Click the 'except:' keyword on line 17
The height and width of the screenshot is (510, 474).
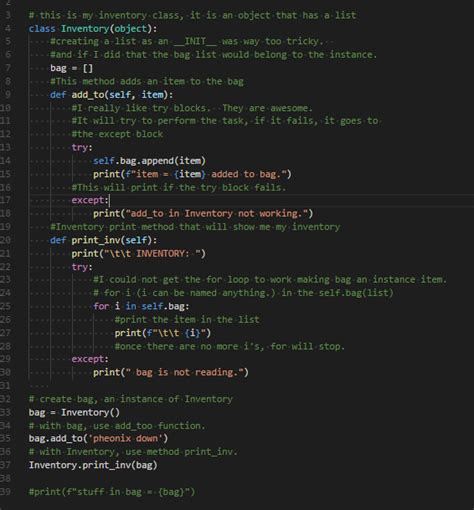pyautogui.click(x=90, y=200)
